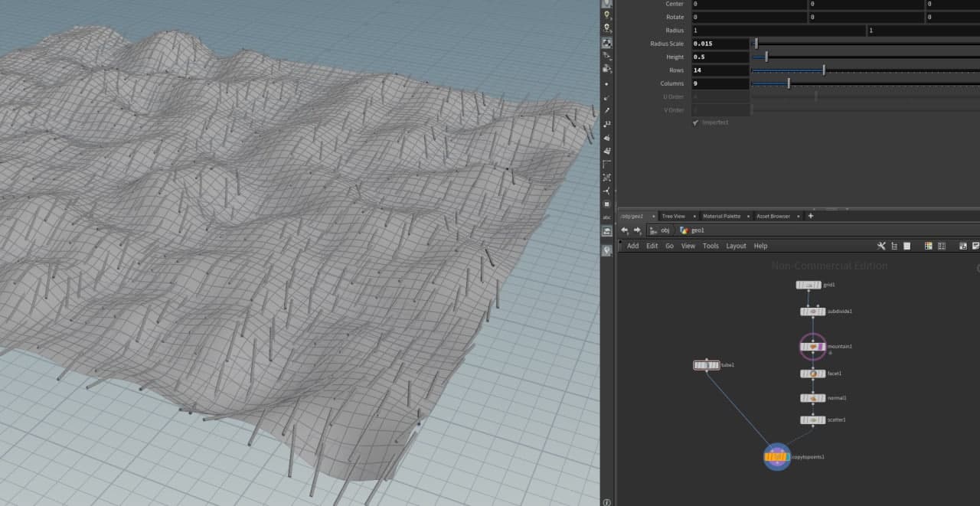The width and height of the screenshot is (980, 506).
Task: Click the wrench icon in network toolbar
Action: (881, 246)
